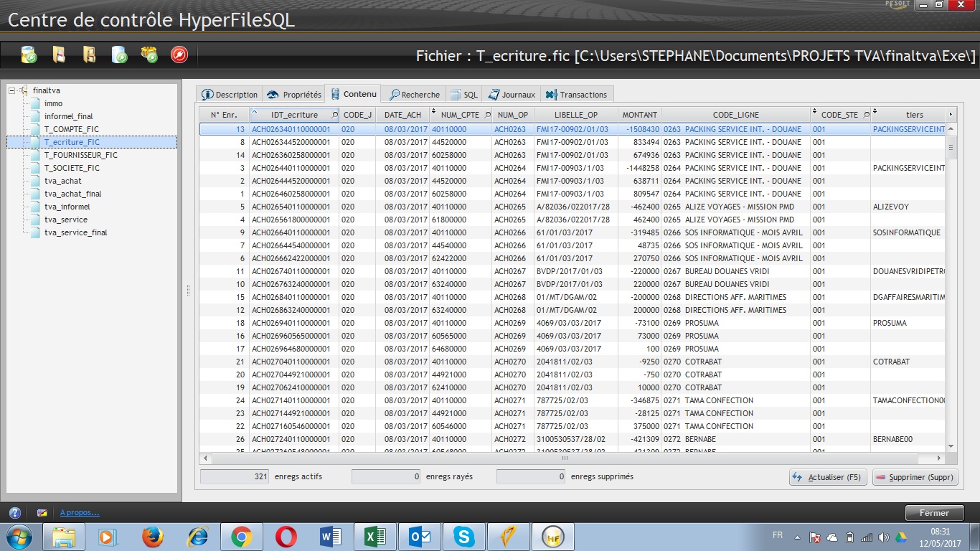Viewport: 980px width, 551px height.
Task: Click the Supprimer (Suppr) button
Action: coord(915,477)
